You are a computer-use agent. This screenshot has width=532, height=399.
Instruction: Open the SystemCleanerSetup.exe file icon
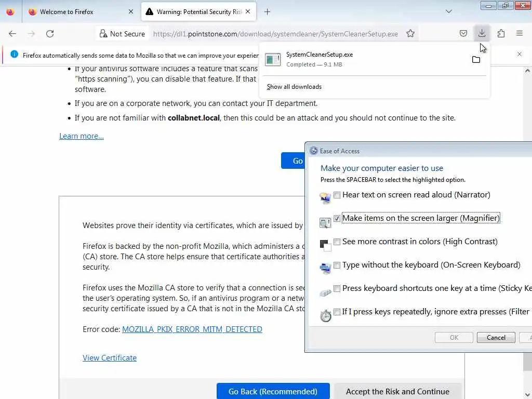[x=273, y=60]
